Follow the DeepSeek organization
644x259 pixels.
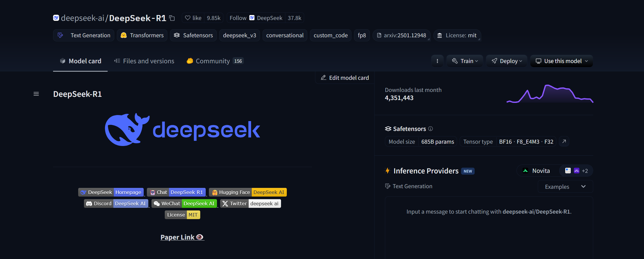click(x=256, y=18)
